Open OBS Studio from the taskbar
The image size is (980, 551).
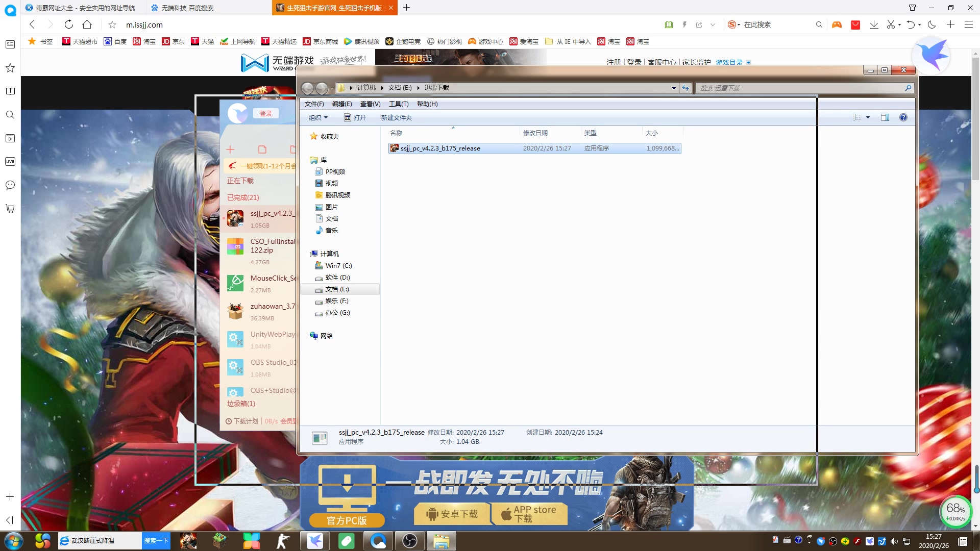coord(409,541)
